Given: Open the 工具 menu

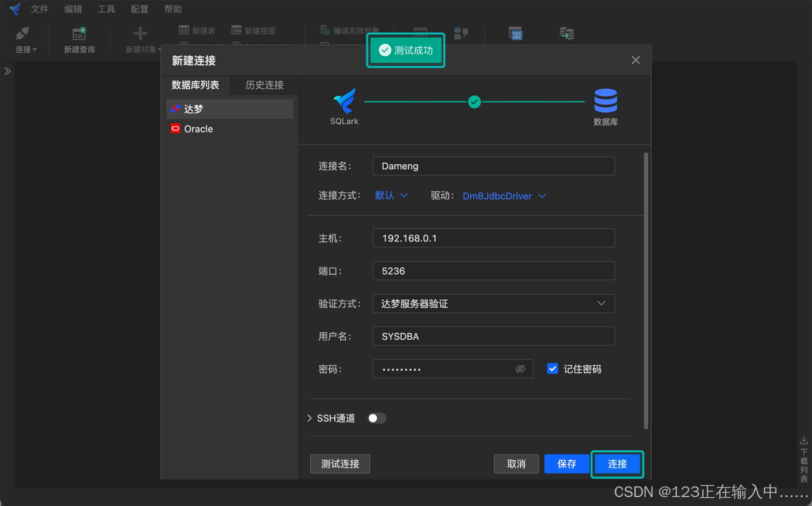Looking at the screenshot, I should click(105, 9).
